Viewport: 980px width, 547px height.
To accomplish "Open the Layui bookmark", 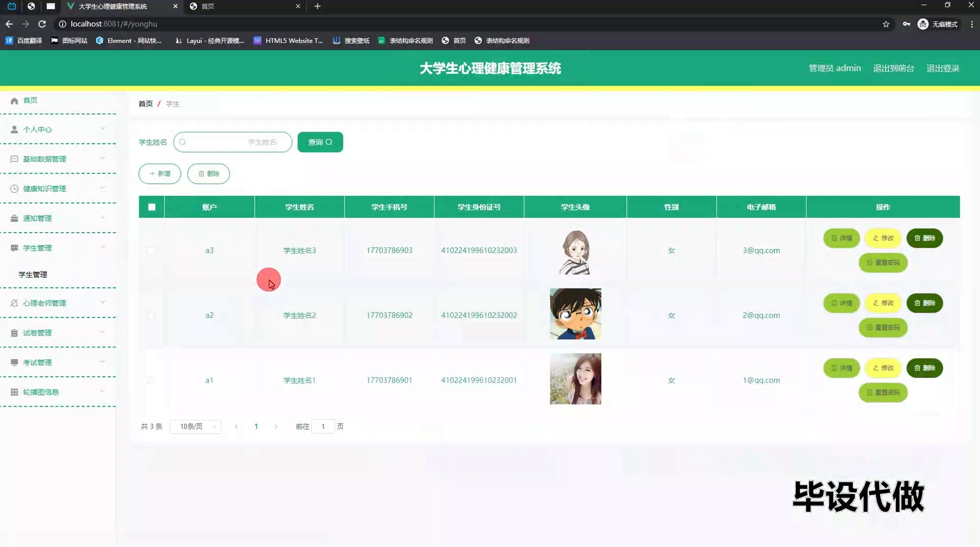I will [x=209, y=41].
